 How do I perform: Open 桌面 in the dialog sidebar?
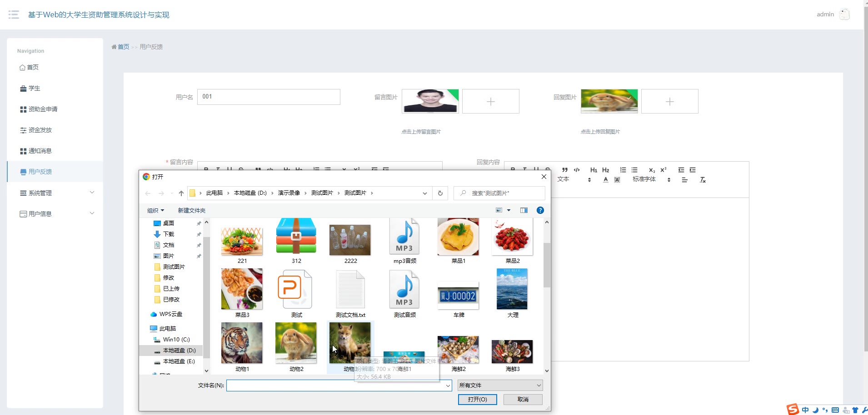(169, 223)
